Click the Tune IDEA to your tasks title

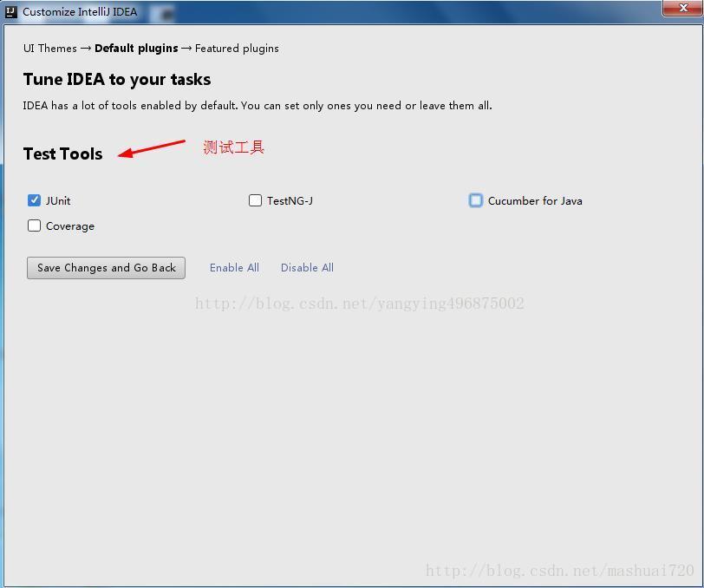(117, 79)
